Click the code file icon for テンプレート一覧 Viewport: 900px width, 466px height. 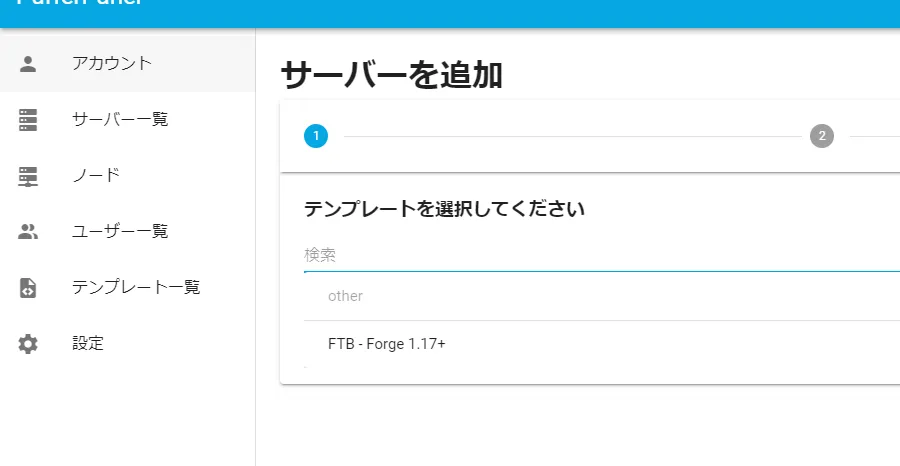tap(28, 288)
